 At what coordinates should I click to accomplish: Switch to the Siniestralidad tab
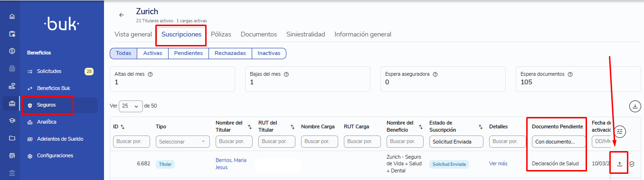(305, 35)
